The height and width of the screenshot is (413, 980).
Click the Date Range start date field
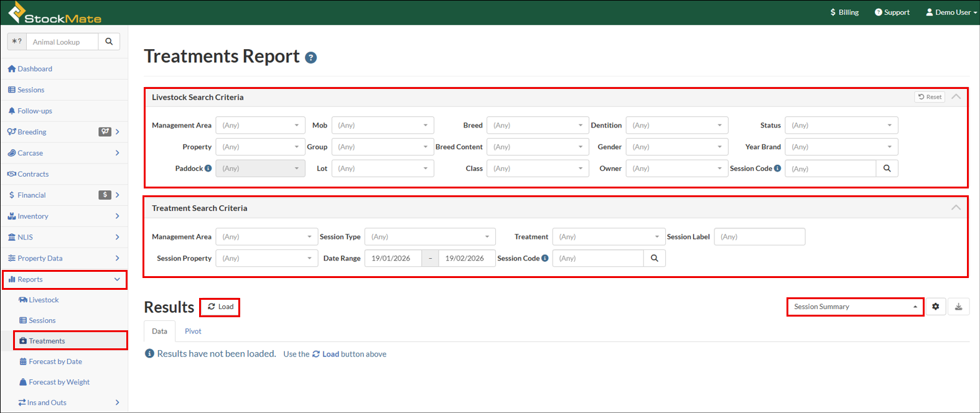point(393,258)
